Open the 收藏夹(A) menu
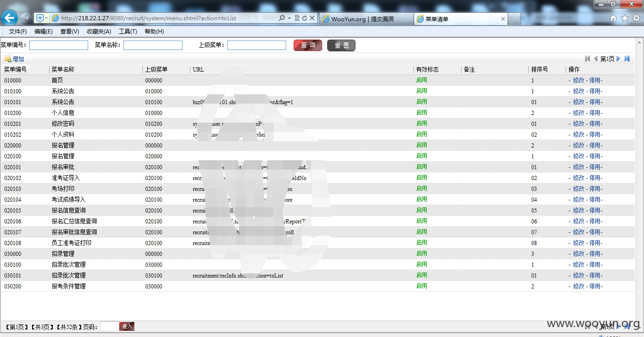 point(99,32)
